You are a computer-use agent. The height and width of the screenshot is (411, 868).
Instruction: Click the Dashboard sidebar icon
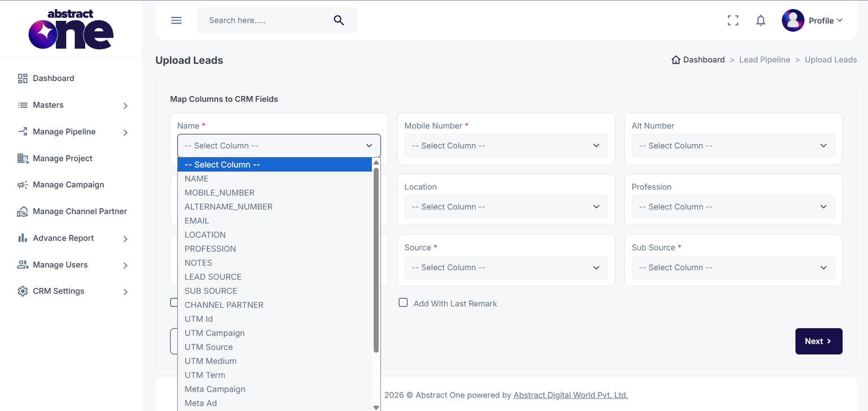[23, 78]
